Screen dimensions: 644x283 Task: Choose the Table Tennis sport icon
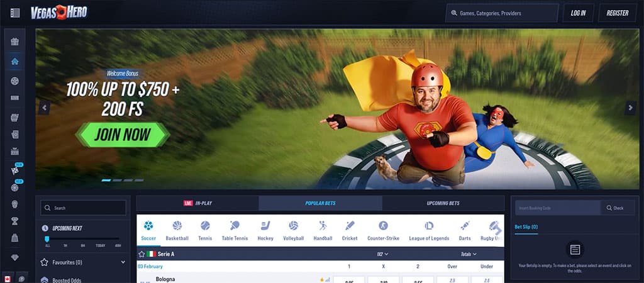click(x=235, y=230)
